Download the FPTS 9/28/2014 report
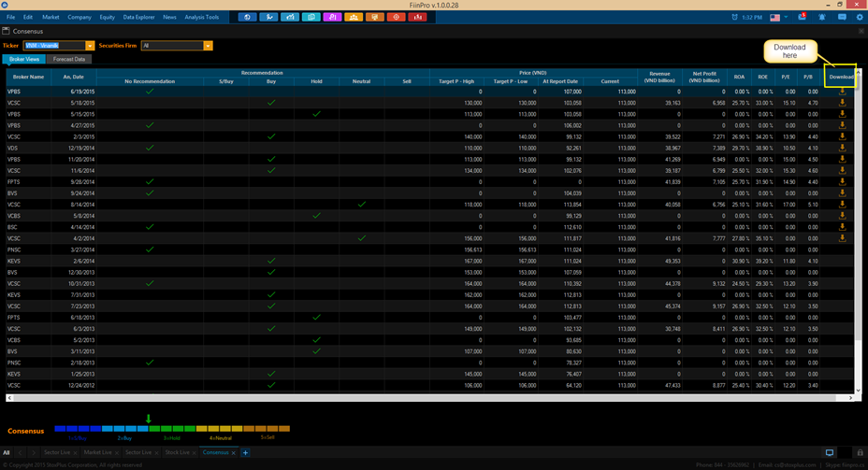868x470 pixels. coord(842,181)
